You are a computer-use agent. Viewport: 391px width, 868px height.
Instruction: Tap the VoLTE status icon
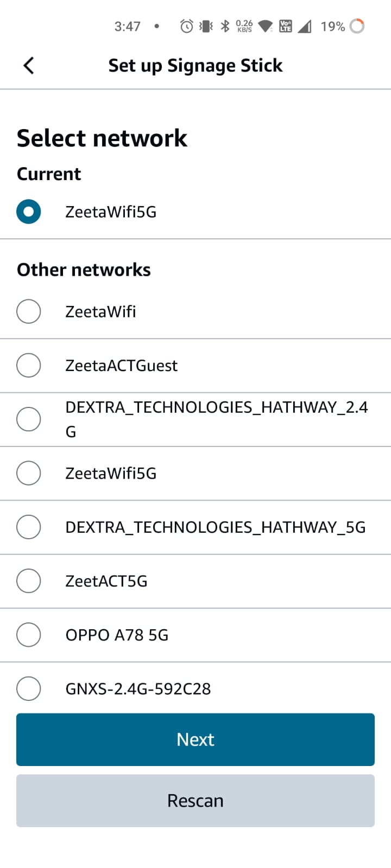pyautogui.click(x=285, y=26)
